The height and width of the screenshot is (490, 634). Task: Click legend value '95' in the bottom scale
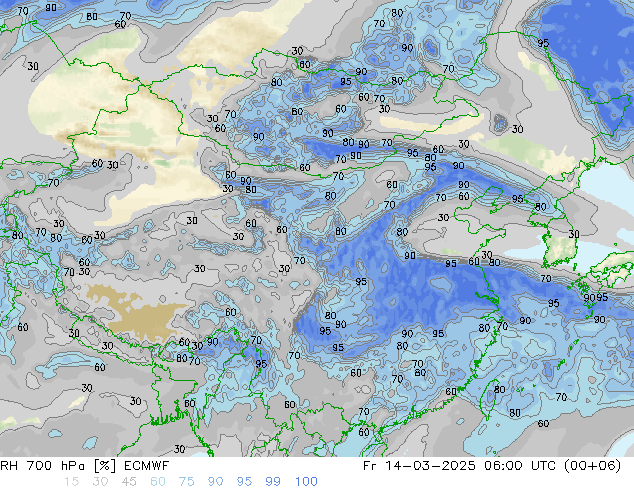tap(244, 482)
